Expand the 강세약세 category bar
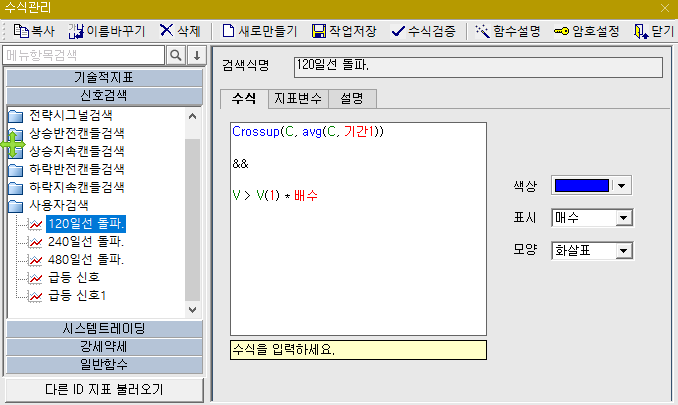678x405 pixels. (x=104, y=347)
